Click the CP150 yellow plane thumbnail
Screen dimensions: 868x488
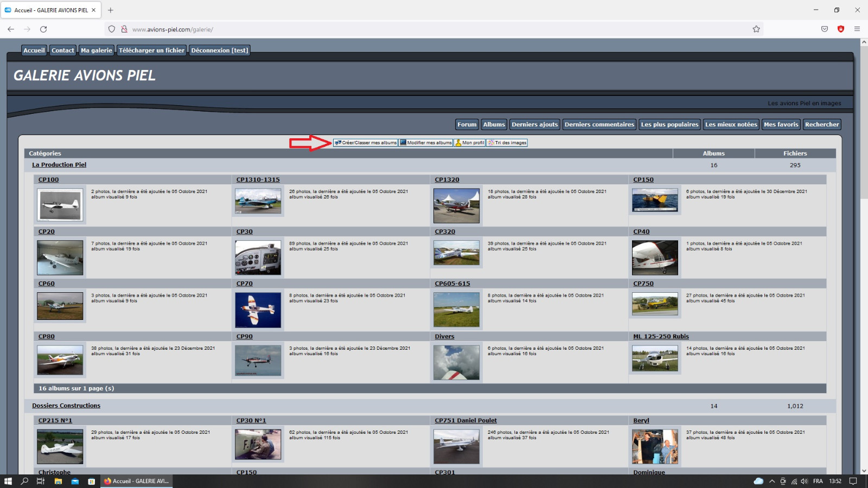click(x=655, y=200)
